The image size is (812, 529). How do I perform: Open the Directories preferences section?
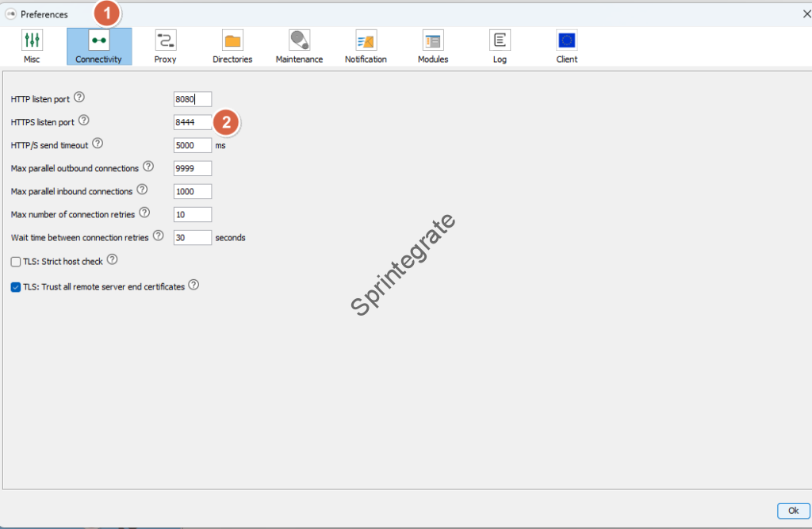232,46
